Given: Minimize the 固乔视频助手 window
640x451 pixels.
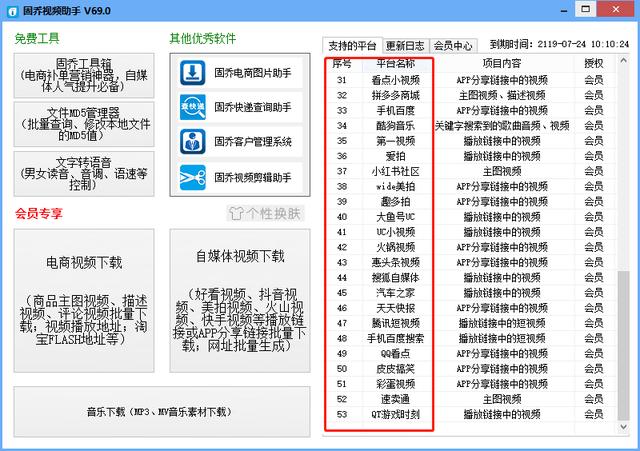Looking at the screenshot, I should pyautogui.click(x=564, y=10).
